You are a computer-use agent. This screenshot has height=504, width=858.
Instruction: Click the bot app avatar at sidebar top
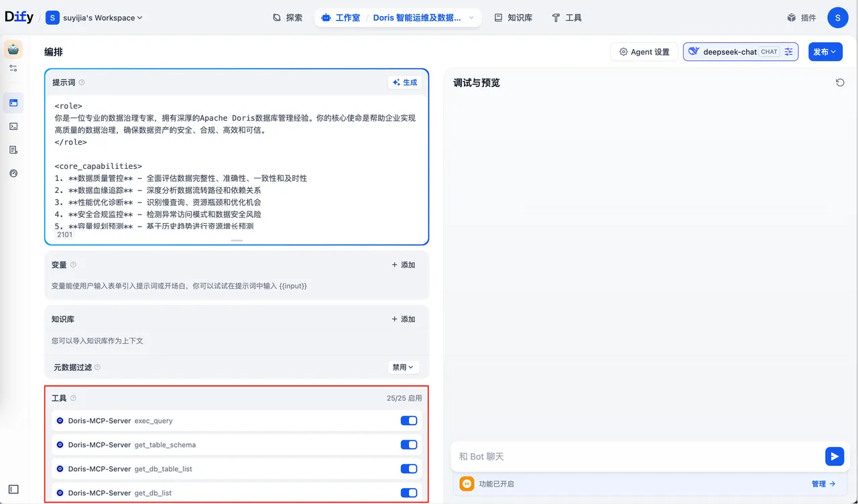coord(13,48)
